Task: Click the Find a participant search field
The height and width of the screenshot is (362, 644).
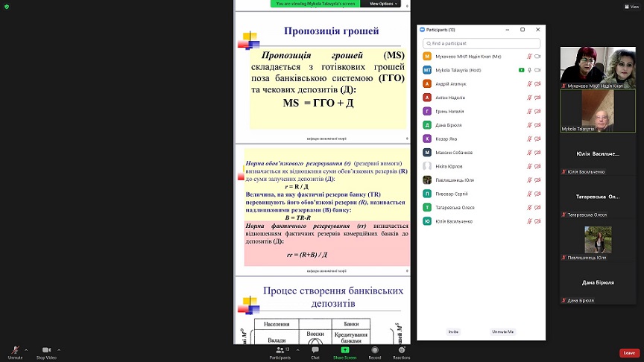Action: click(482, 43)
